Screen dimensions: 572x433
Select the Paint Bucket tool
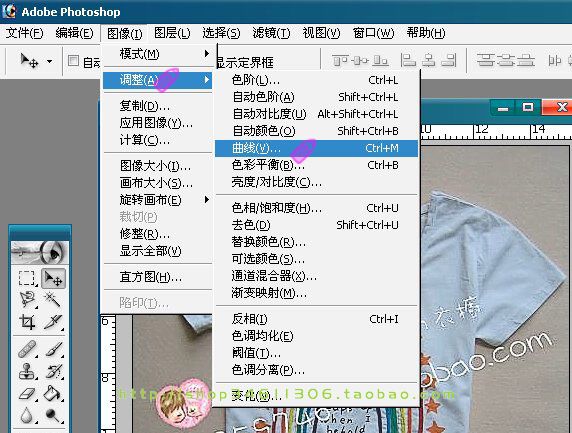[x=53, y=393]
